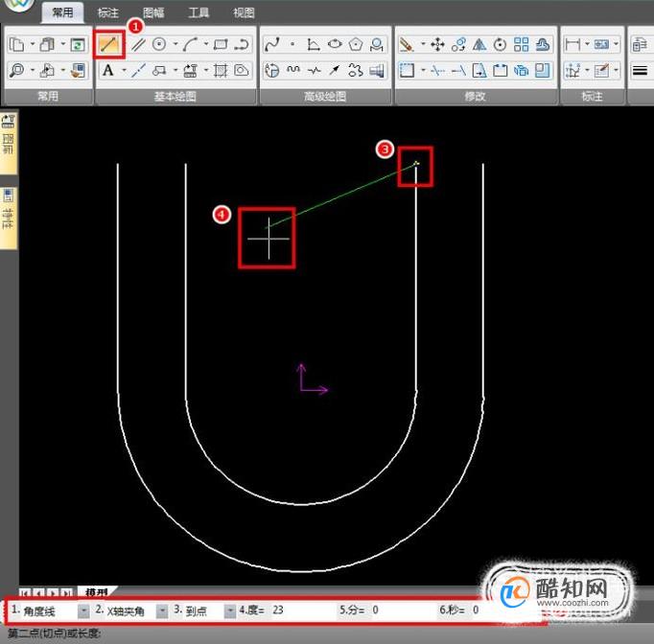Screen dimensions: 654x644
Task: Click the Erase tool in Modify group
Action: [407, 44]
